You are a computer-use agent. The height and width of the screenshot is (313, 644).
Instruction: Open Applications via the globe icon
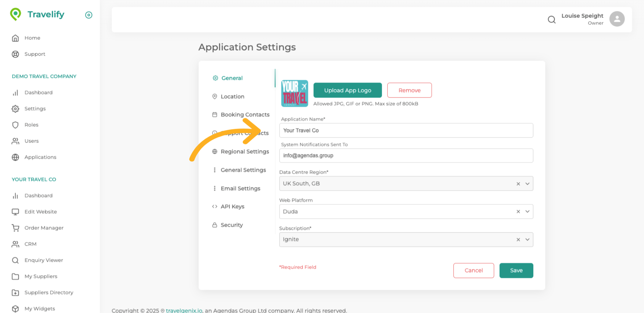(15, 157)
